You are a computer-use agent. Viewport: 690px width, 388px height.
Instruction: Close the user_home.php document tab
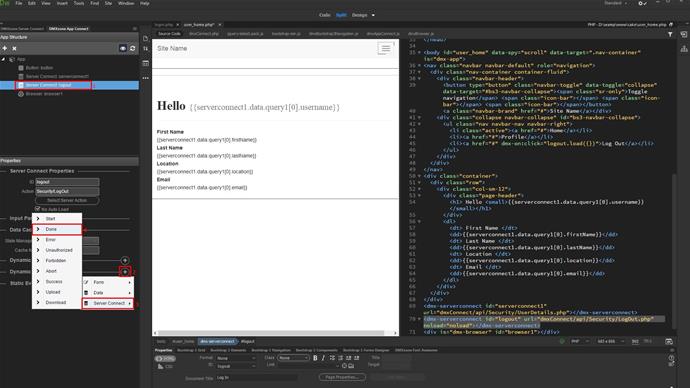point(220,25)
